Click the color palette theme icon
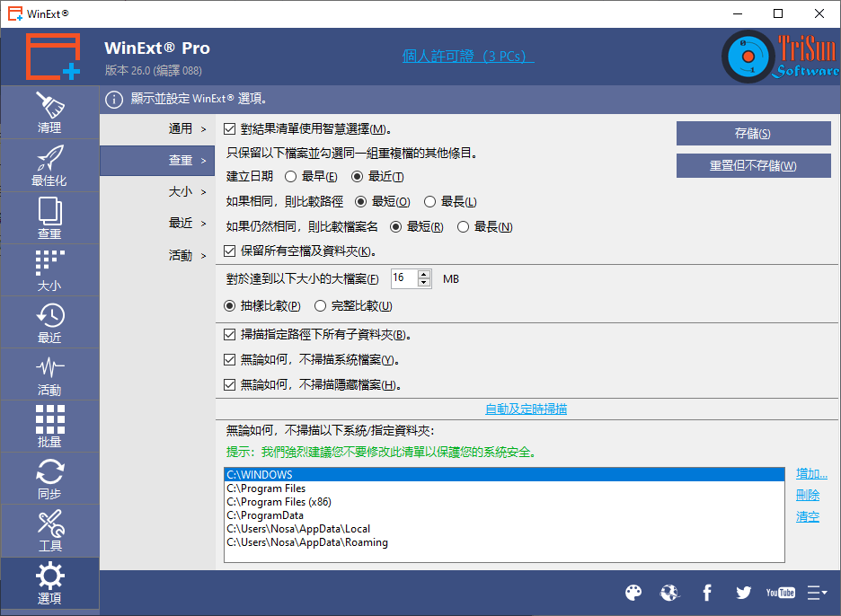Image resolution: width=841 pixels, height=616 pixels. 633,593
